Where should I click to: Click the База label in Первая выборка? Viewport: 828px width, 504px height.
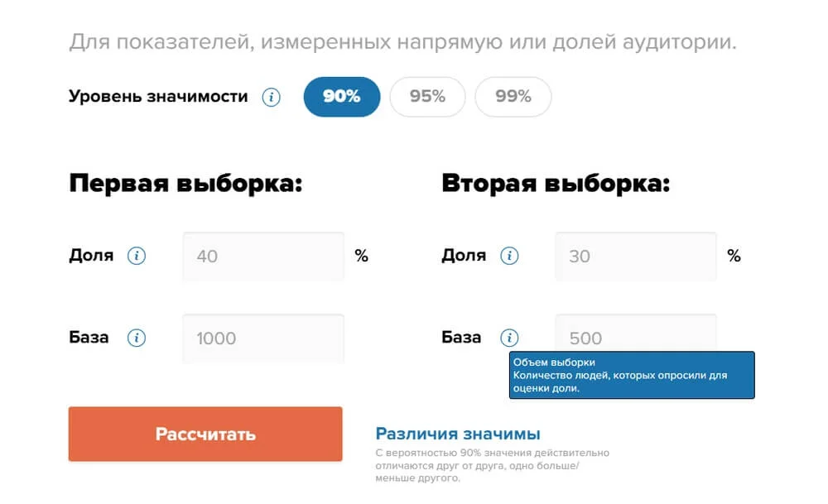(x=89, y=338)
